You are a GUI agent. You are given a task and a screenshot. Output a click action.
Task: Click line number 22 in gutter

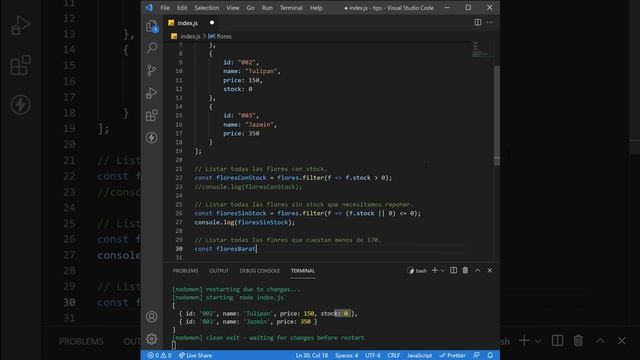click(179, 178)
